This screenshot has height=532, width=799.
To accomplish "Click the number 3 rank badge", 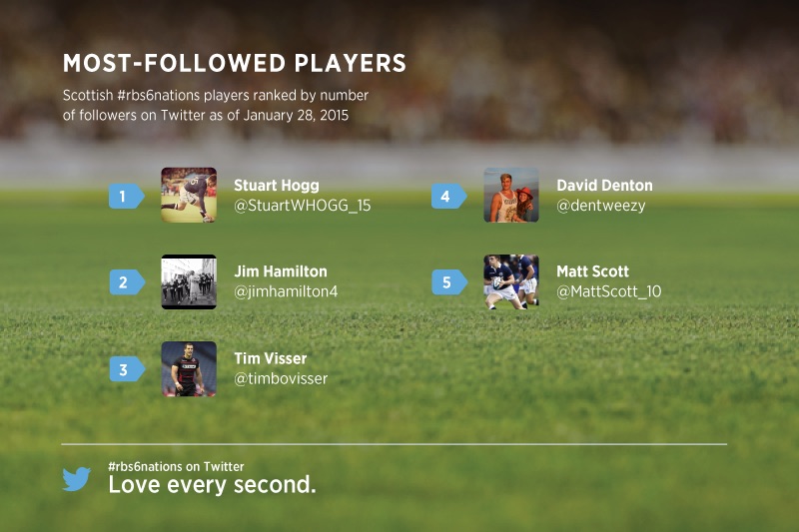I will [x=125, y=369].
